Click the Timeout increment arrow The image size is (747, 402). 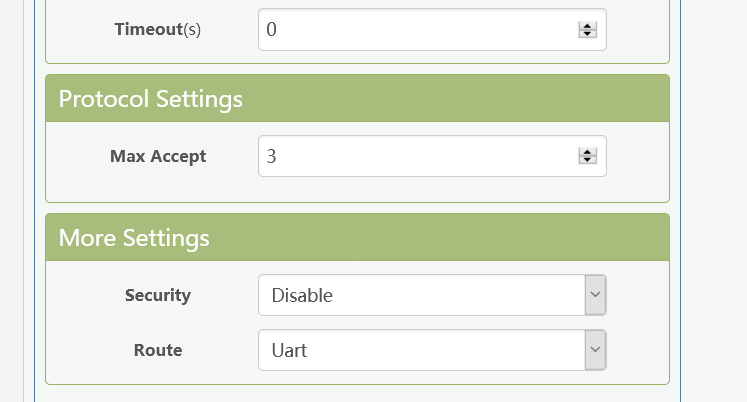pos(588,26)
